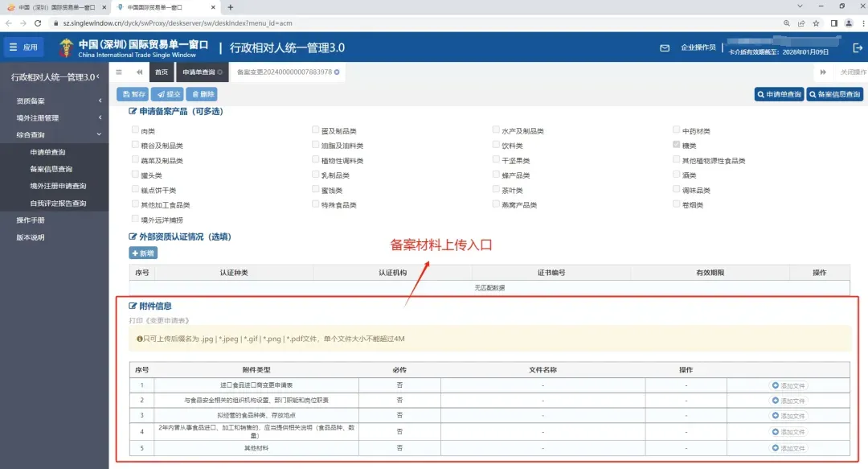Add file for row 1 进口食品进口商变更申请表
Screen dimensions: 868x469
(788, 385)
